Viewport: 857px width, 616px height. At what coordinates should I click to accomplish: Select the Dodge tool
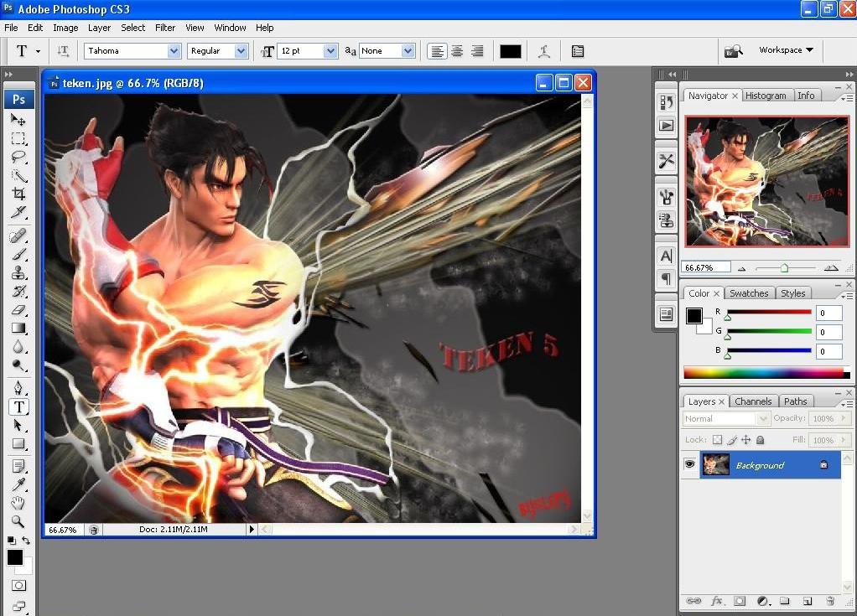click(x=18, y=365)
